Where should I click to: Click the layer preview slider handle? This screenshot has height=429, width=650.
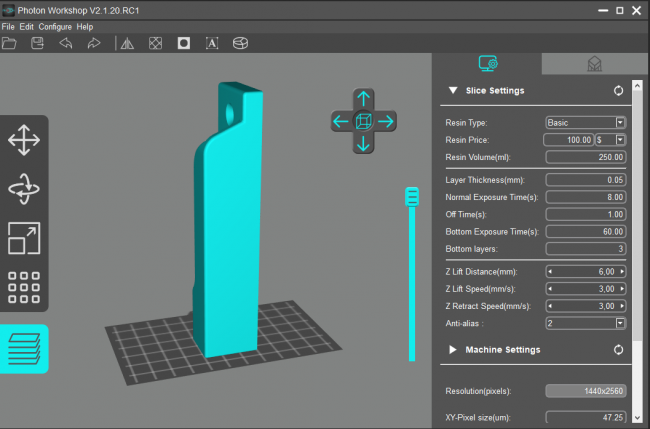[x=411, y=197]
